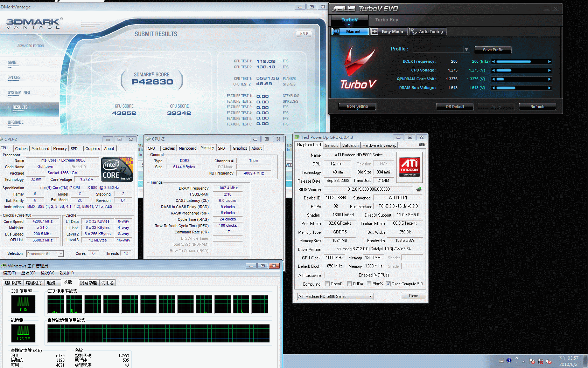Click the ATI Radeon logo in GPU-Z
Screen dimensions: 588x368
point(409,167)
